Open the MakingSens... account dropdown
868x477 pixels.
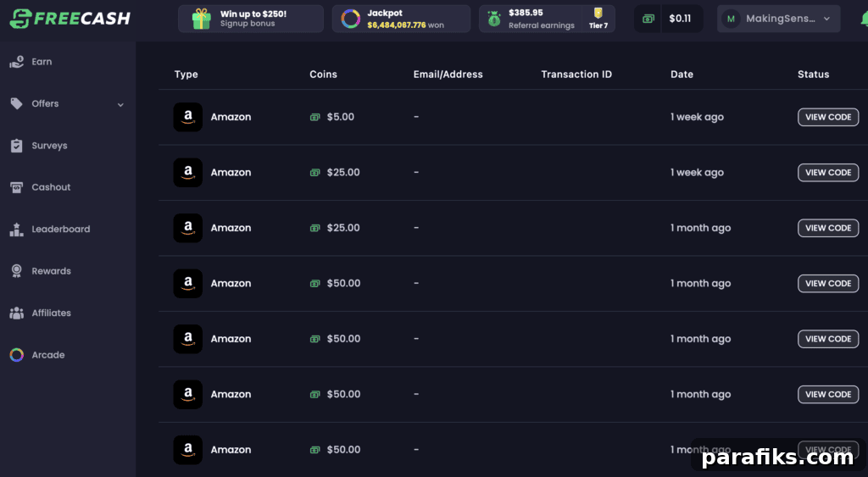[779, 19]
